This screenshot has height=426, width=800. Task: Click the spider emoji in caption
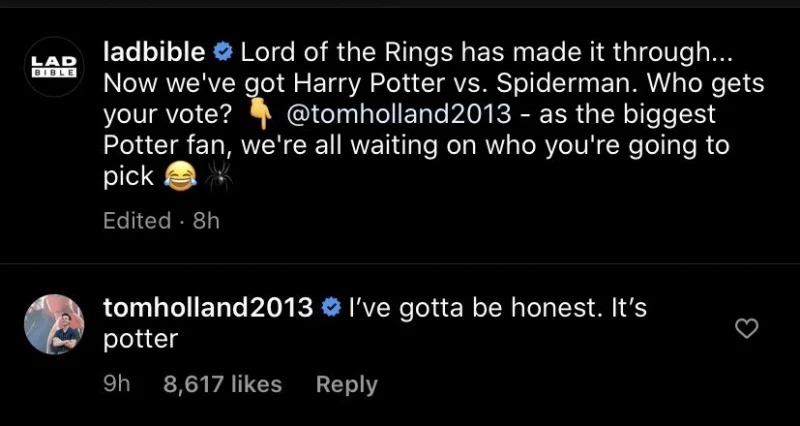[217, 179]
